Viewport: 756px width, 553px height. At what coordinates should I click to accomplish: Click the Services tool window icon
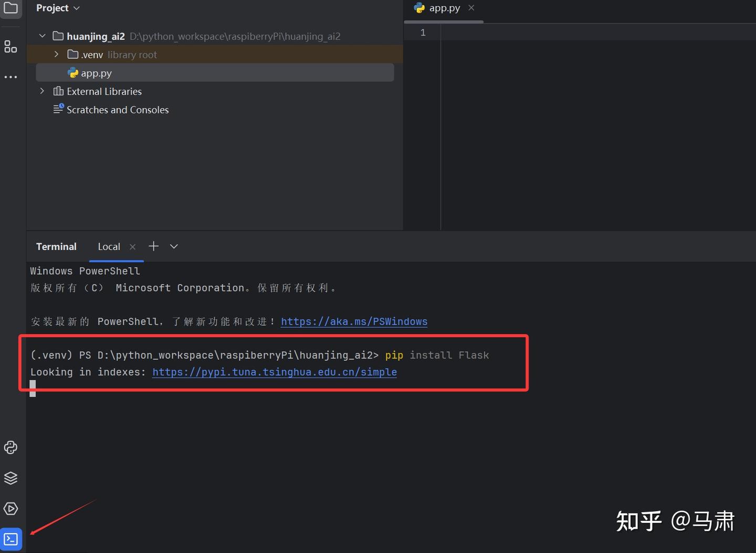(10, 508)
